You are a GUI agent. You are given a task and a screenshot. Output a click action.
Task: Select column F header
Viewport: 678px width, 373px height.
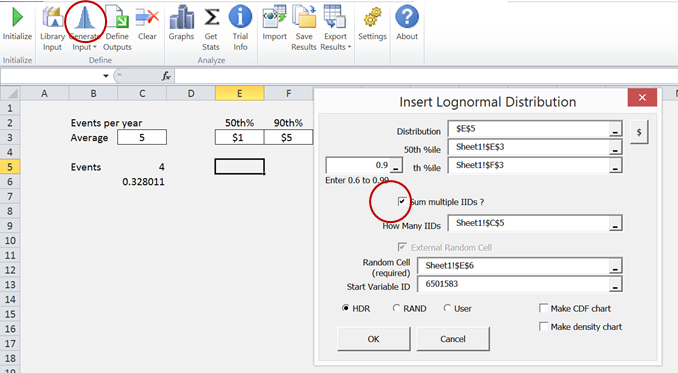(288, 93)
